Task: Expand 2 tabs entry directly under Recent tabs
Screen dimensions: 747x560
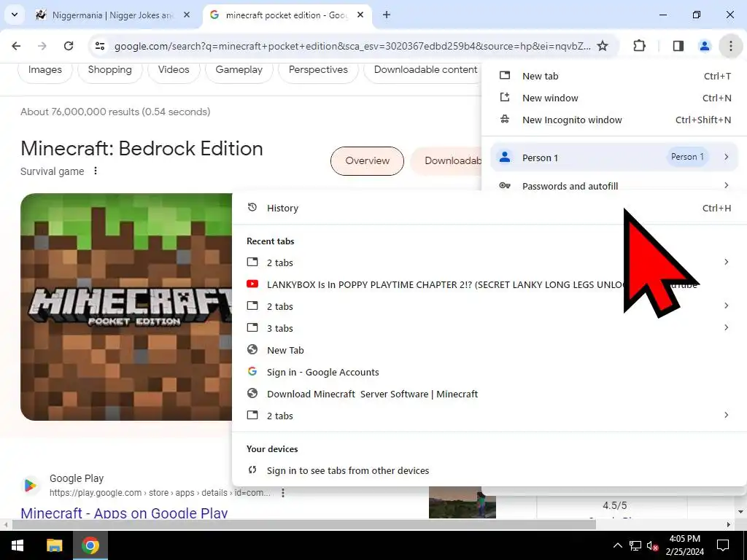Action: pos(489,262)
